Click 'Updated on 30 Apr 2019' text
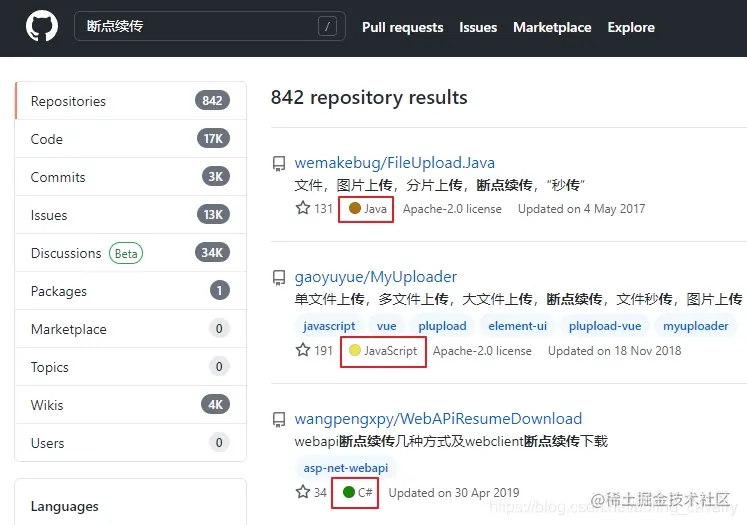Image resolution: width=747 pixels, height=525 pixels. coord(454,493)
